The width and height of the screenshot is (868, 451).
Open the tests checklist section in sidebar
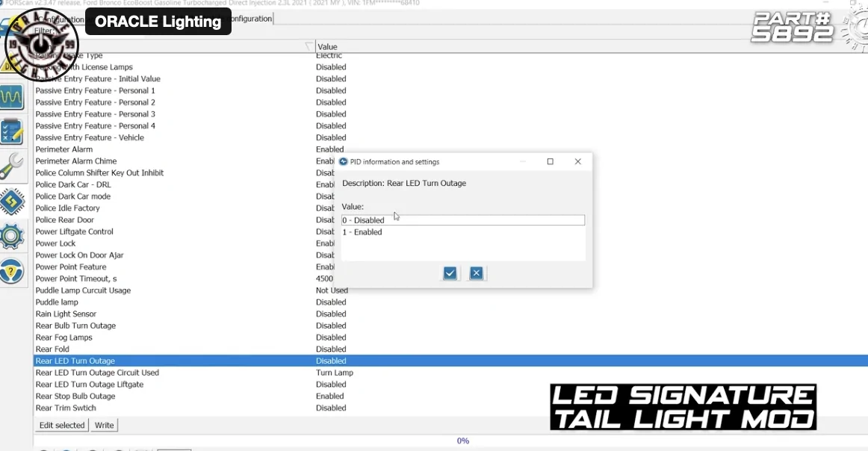tap(12, 131)
